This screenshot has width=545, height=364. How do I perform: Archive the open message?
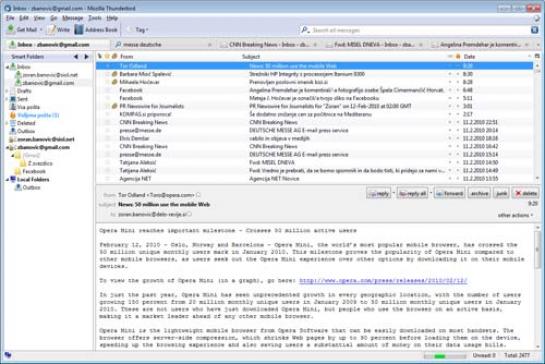479,193
